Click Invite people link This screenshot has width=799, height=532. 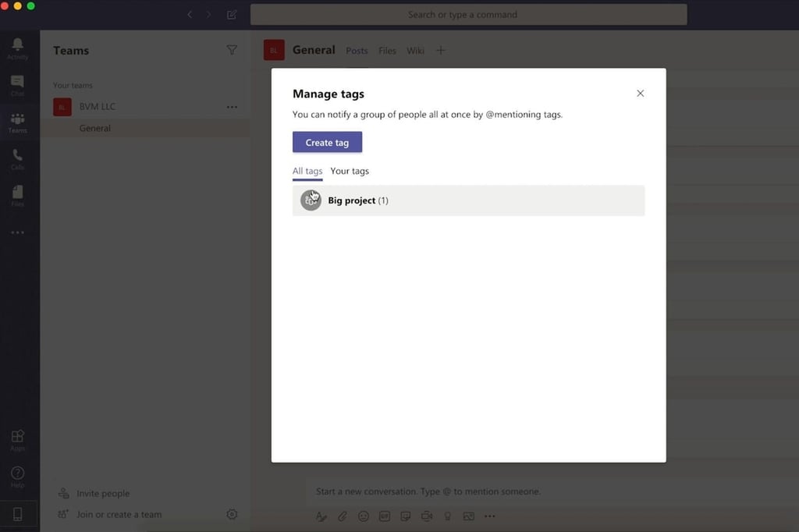tap(103, 493)
